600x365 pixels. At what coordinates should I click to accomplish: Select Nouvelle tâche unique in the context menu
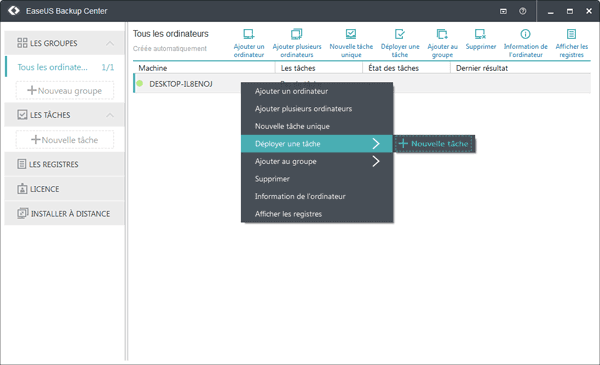point(317,126)
